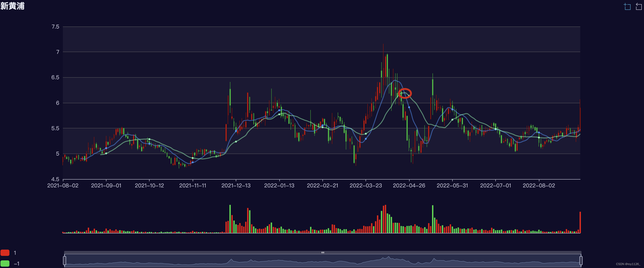Click the x-axis label 2022-08-02
Image resolution: width=644 pixels, height=268 pixels.
(x=539, y=185)
